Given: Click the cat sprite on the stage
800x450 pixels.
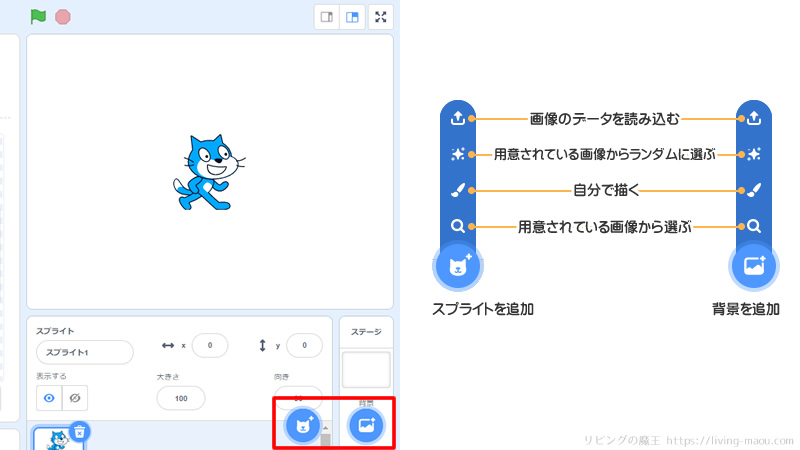Looking at the screenshot, I should click(x=209, y=172).
